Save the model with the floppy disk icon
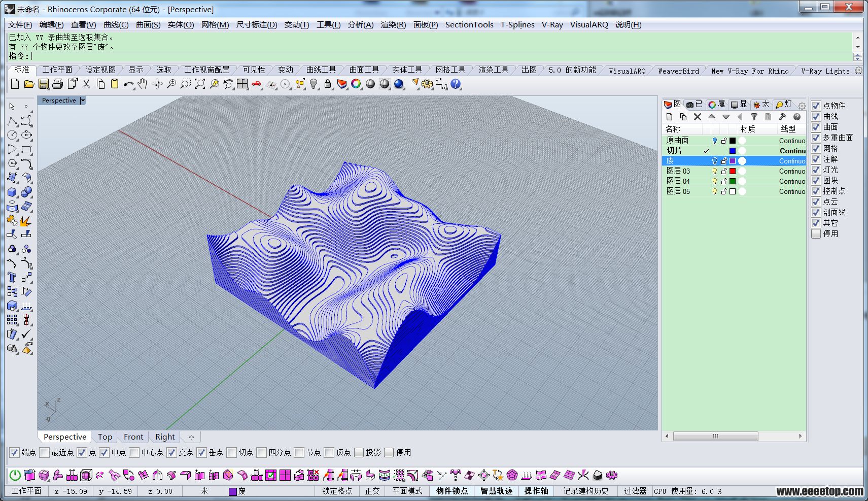Viewport: 868px width, 501px height. 44,84
